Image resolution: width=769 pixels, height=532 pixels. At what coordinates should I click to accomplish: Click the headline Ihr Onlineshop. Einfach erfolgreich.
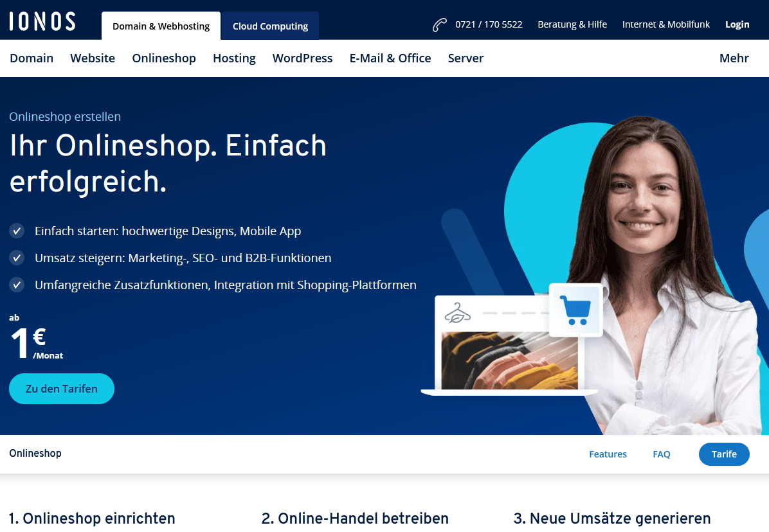click(168, 163)
